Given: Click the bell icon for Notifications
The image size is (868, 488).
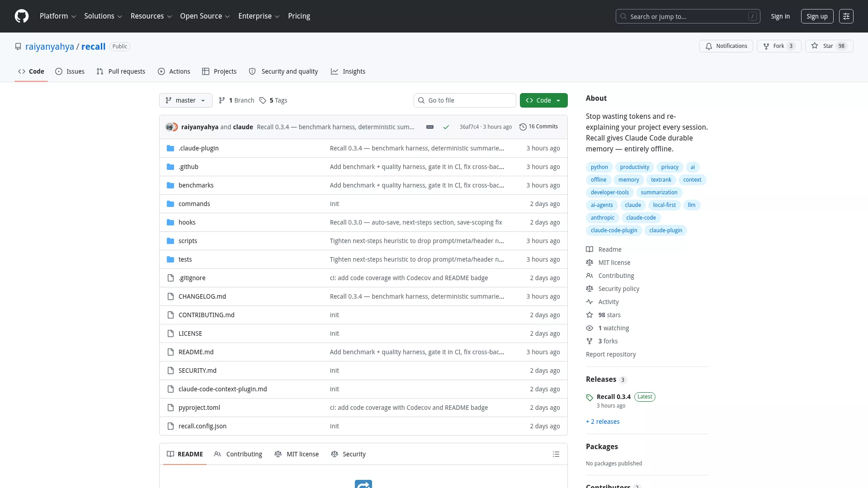Looking at the screenshot, I should point(709,46).
